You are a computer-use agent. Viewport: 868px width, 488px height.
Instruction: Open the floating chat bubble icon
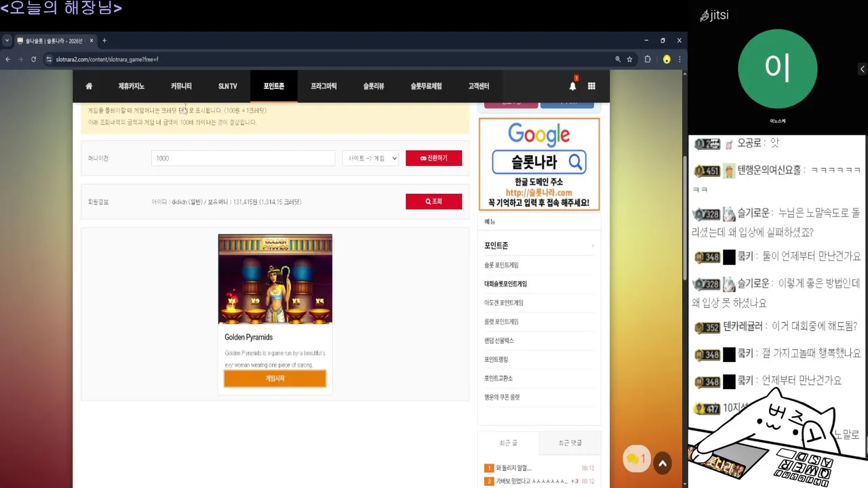[636, 459]
